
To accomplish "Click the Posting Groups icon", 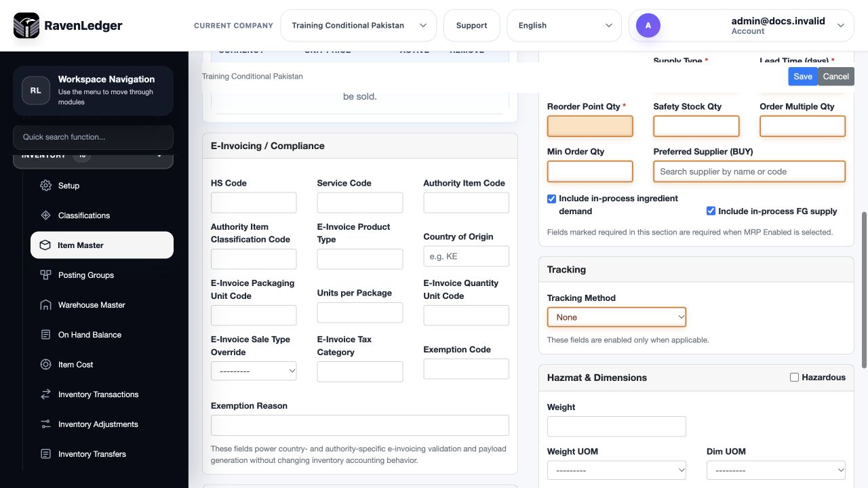I will point(45,275).
